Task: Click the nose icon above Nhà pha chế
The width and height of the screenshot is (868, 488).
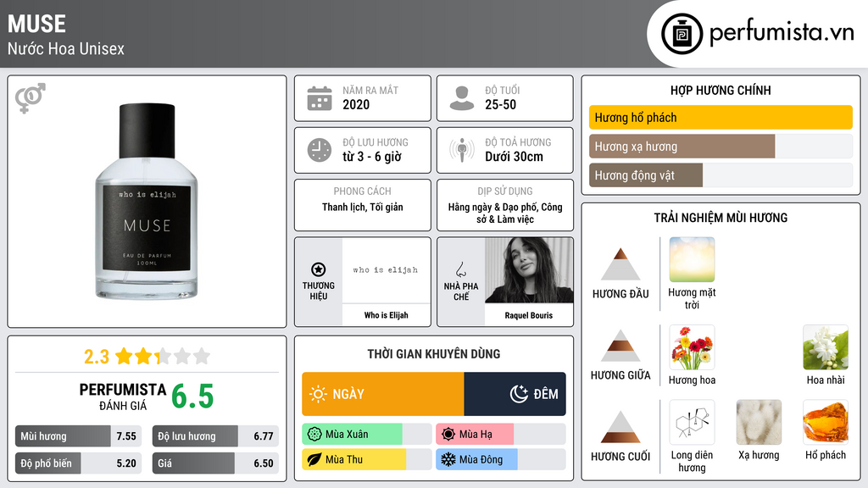Action: coord(460,269)
